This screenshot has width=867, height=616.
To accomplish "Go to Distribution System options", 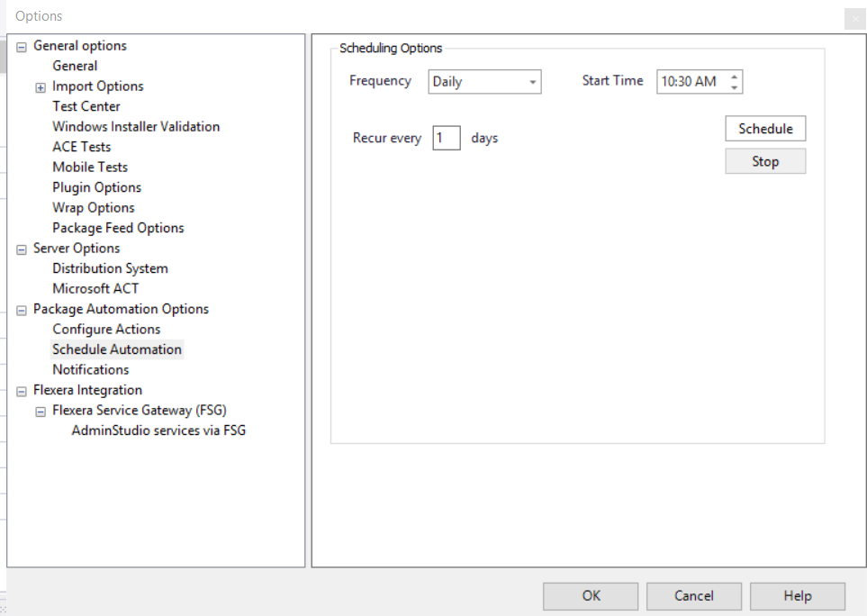I will (x=110, y=268).
